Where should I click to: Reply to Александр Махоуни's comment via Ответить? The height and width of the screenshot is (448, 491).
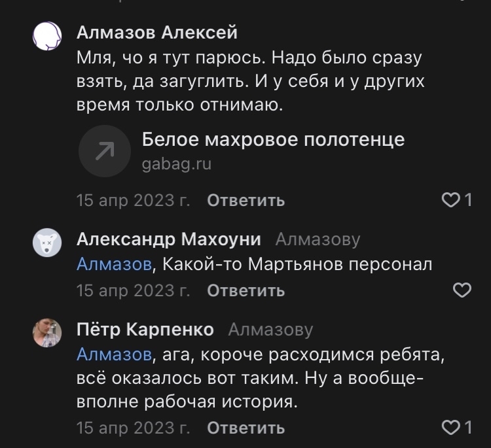(x=245, y=291)
